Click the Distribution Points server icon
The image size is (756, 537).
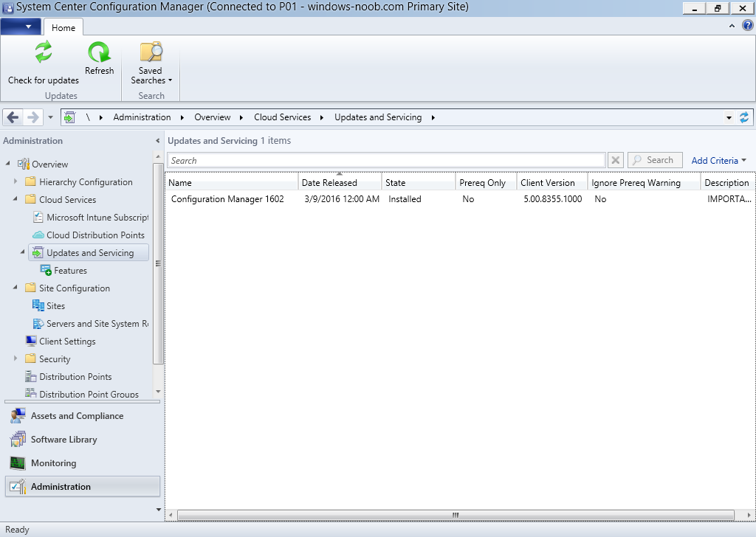coord(31,377)
